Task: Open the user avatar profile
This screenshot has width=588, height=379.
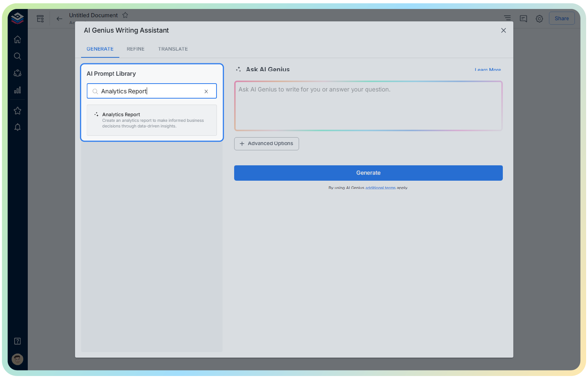Action: 17,359
